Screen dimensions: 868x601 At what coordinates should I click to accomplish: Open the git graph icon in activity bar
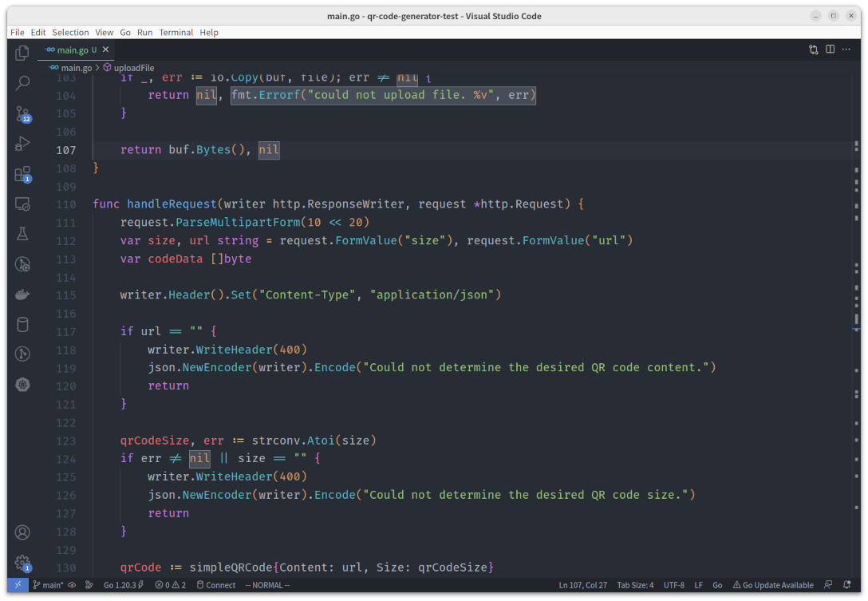22,354
